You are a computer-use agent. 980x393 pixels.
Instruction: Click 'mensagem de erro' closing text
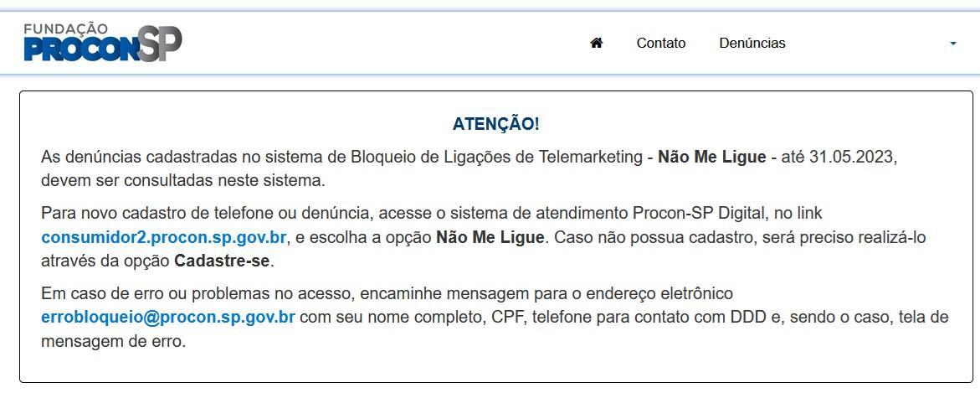click(x=112, y=343)
